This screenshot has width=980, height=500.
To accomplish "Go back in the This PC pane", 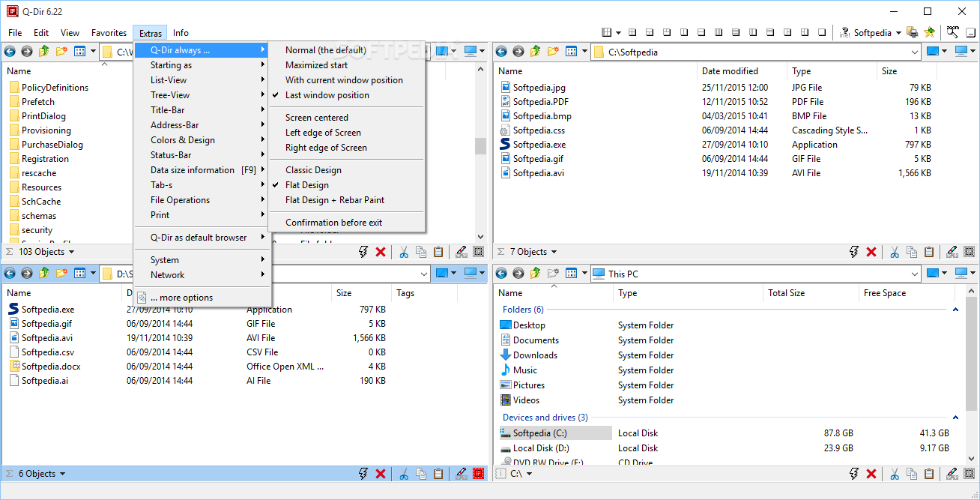I will click(x=501, y=274).
